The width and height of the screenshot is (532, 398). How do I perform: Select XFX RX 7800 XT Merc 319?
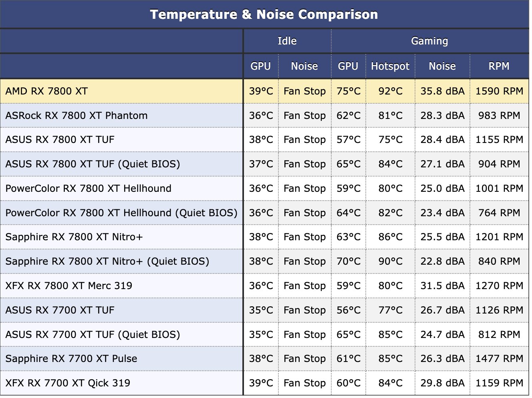(69, 286)
